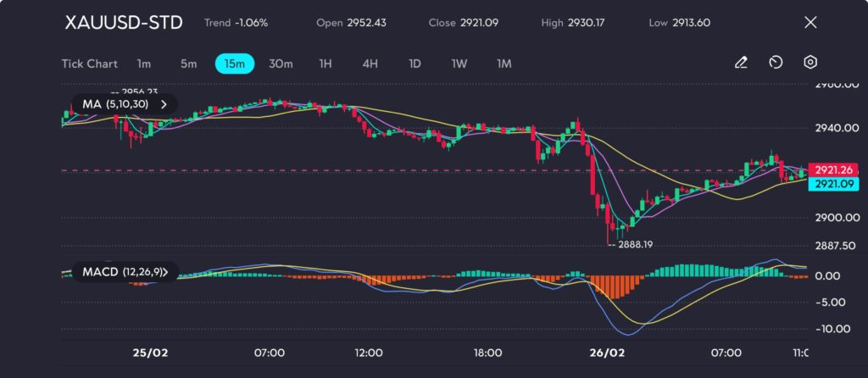This screenshot has width=868, height=378.
Task: Switch to Tick Chart view
Action: 89,64
